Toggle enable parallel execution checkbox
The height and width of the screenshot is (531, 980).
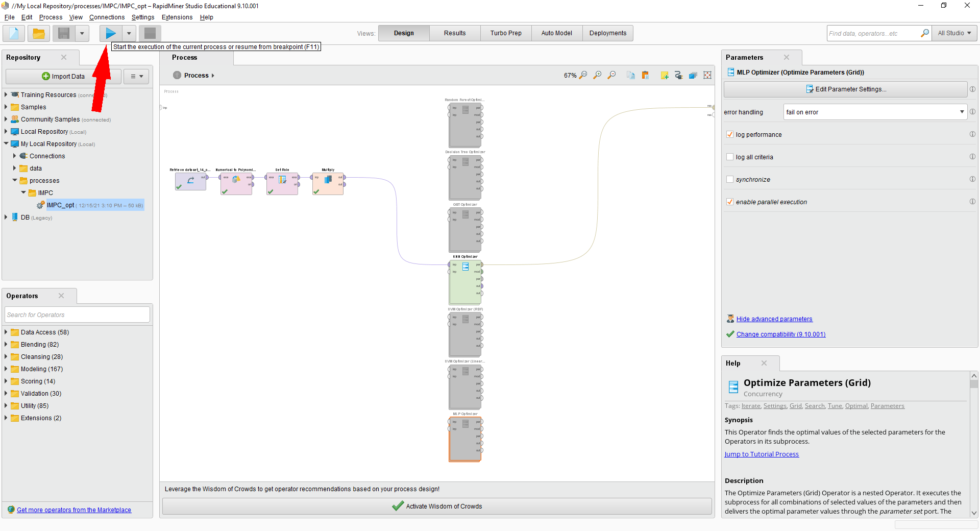pos(730,202)
